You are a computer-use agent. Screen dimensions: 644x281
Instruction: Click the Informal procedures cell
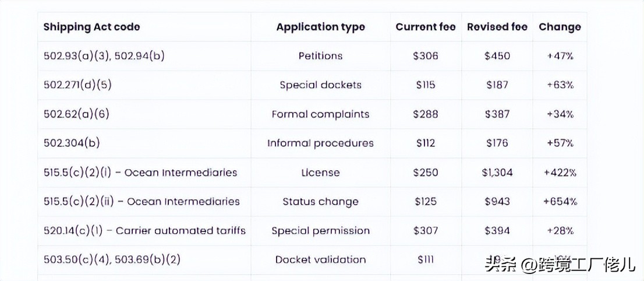[x=320, y=143]
